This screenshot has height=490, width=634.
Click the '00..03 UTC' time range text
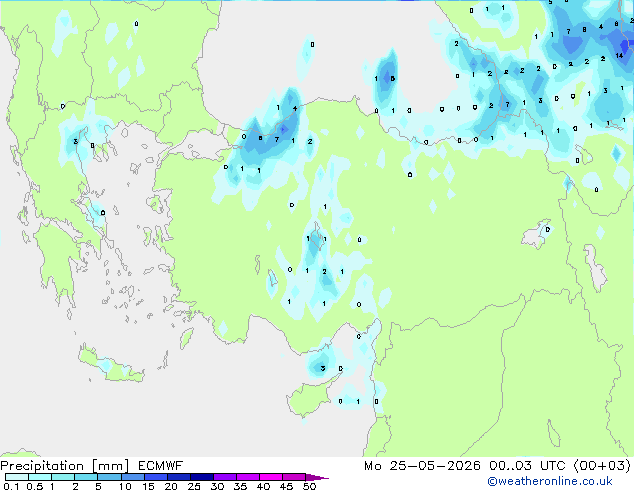click(527, 466)
